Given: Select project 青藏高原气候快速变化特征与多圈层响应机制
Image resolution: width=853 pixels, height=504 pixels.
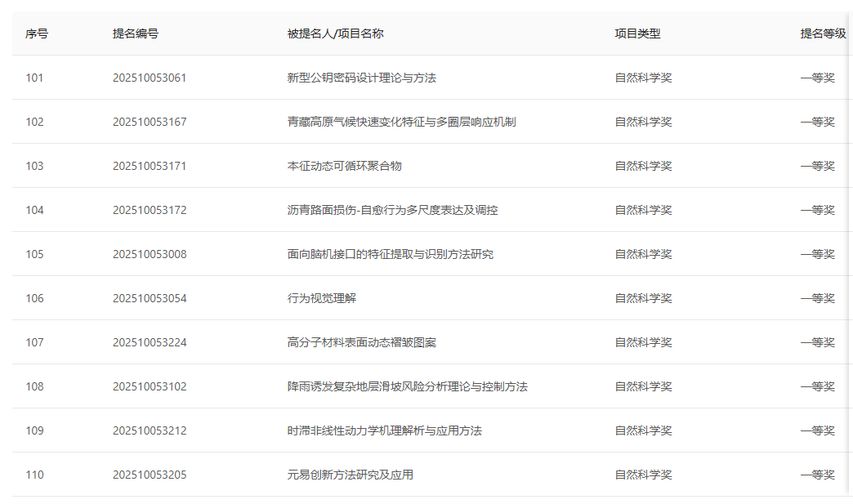Looking at the screenshot, I should (x=401, y=122).
